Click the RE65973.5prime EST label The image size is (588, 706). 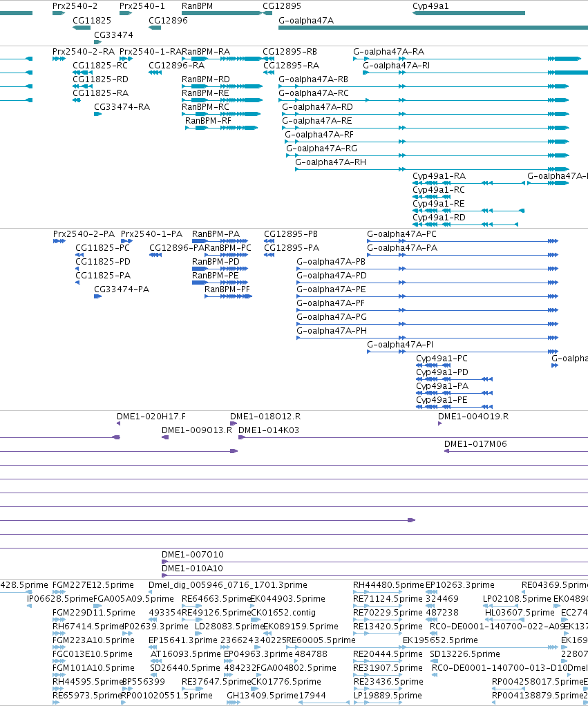tap(87, 696)
